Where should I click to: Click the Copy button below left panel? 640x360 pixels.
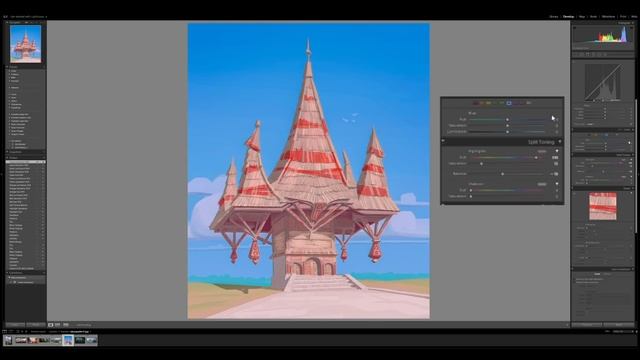[x=15, y=325]
